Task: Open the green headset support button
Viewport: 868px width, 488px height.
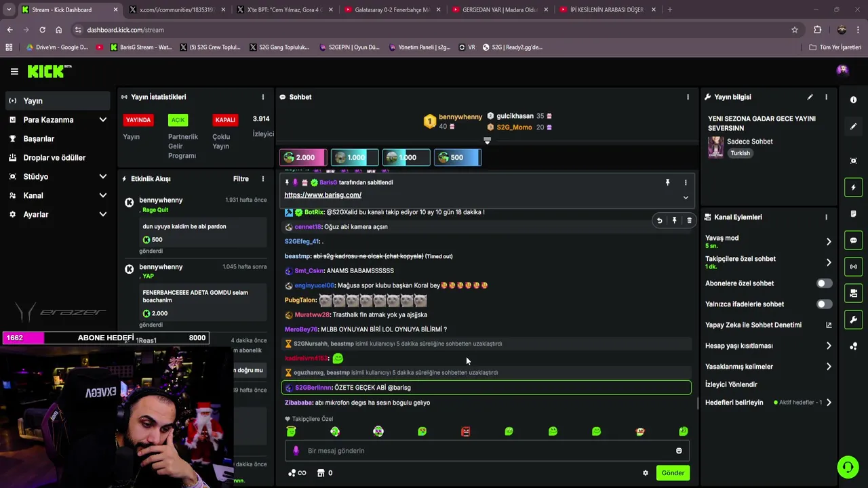Action: click(848, 467)
